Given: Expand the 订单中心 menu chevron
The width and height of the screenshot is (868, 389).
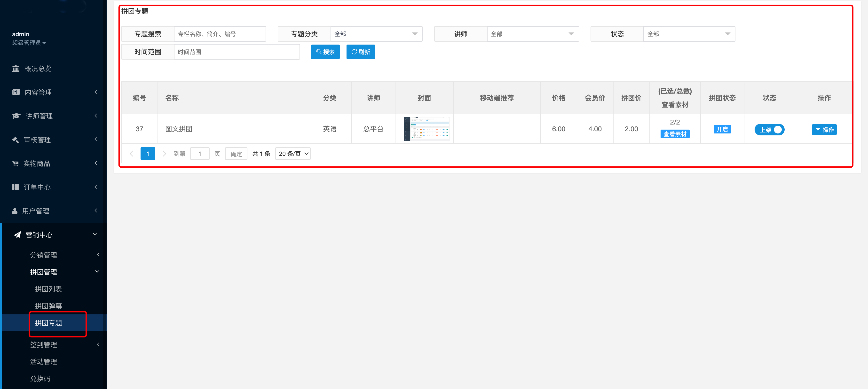Looking at the screenshot, I should [96, 187].
